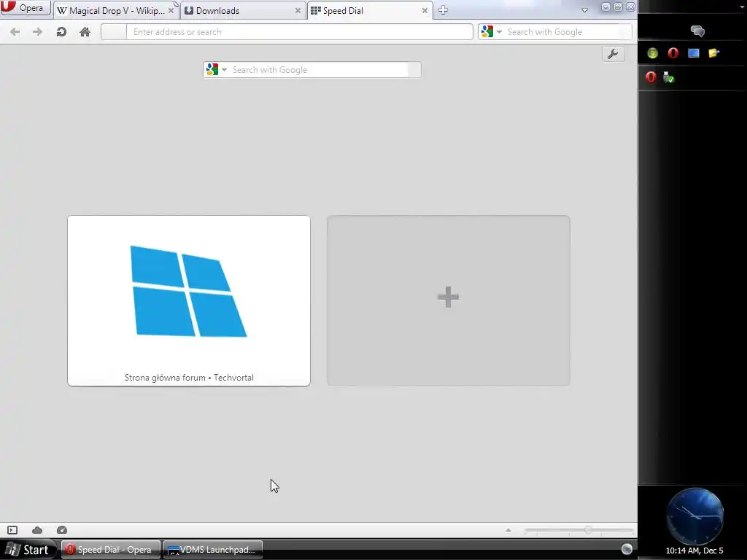Click the Strona główna forum • Techvortal label
The height and width of the screenshot is (560, 747).
click(x=189, y=378)
